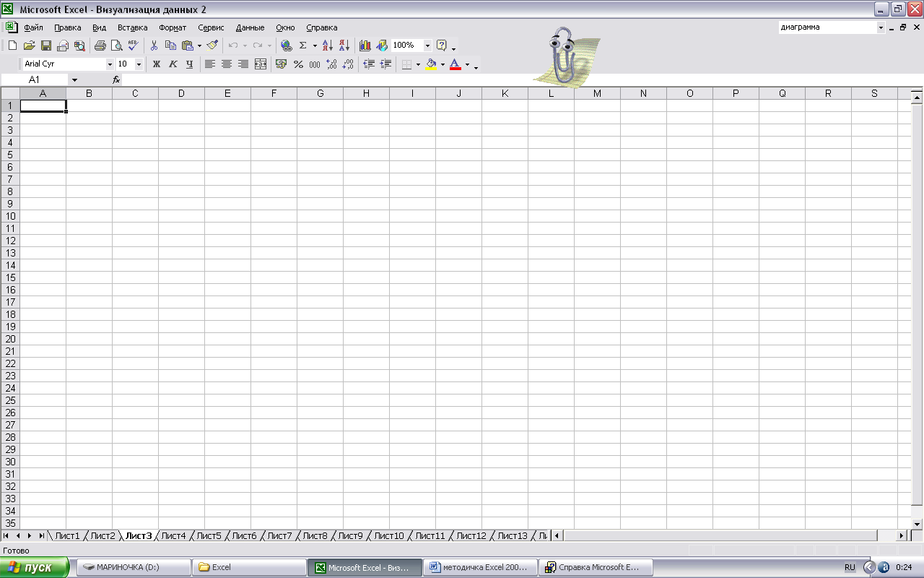Show the Drawing toolbar icon

pos(382,46)
